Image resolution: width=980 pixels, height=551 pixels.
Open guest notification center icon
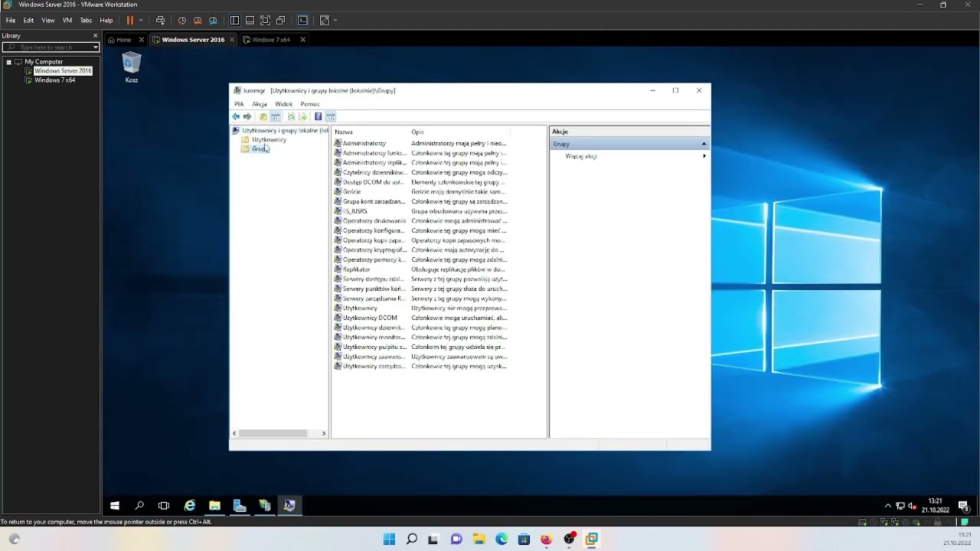963,506
